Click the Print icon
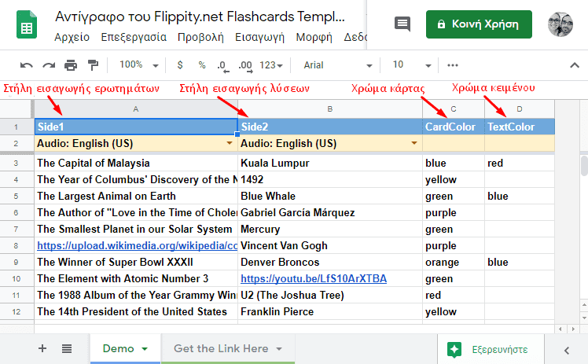The width and height of the screenshot is (588, 364). point(71,65)
